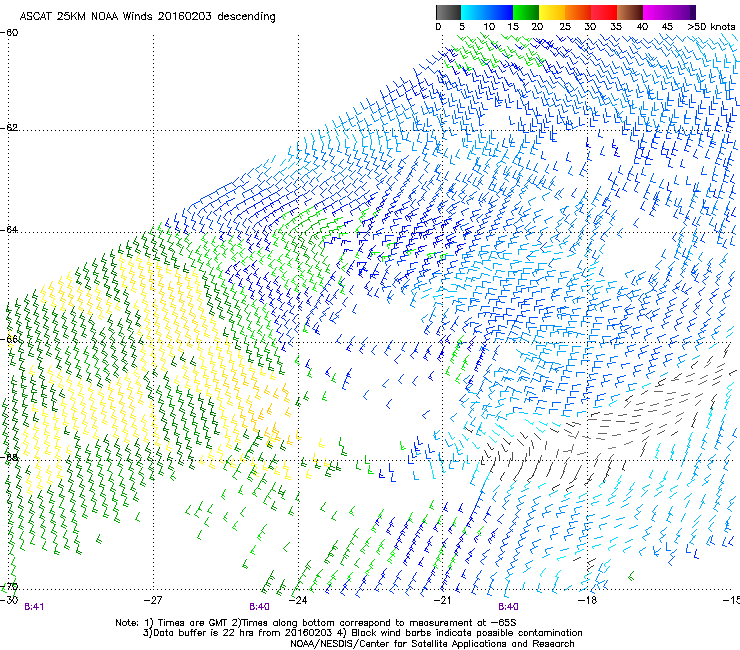Click the magenta 40-45 knots legend segment
Image resolution: width=740 pixels, height=650 pixels.
[656, 12]
